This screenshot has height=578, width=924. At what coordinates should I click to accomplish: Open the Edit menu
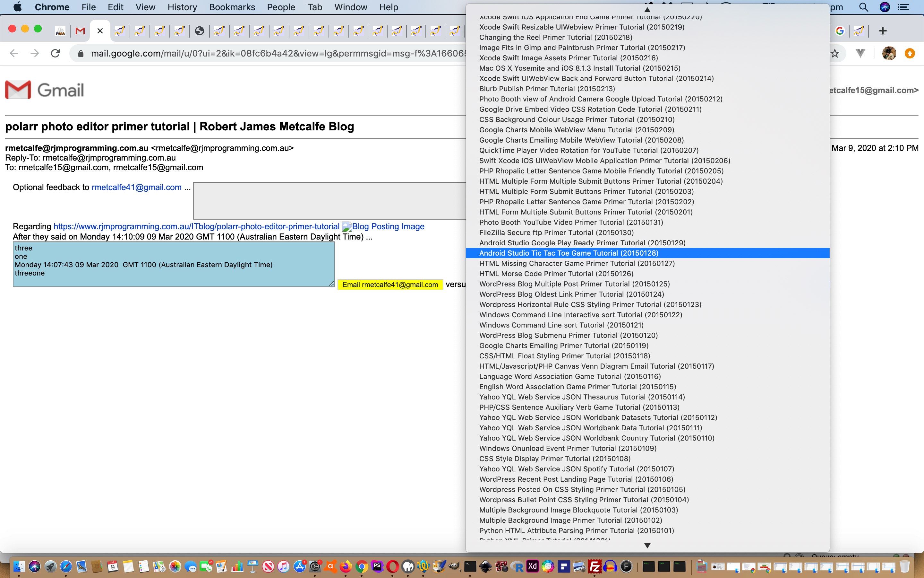coord(115,7)
